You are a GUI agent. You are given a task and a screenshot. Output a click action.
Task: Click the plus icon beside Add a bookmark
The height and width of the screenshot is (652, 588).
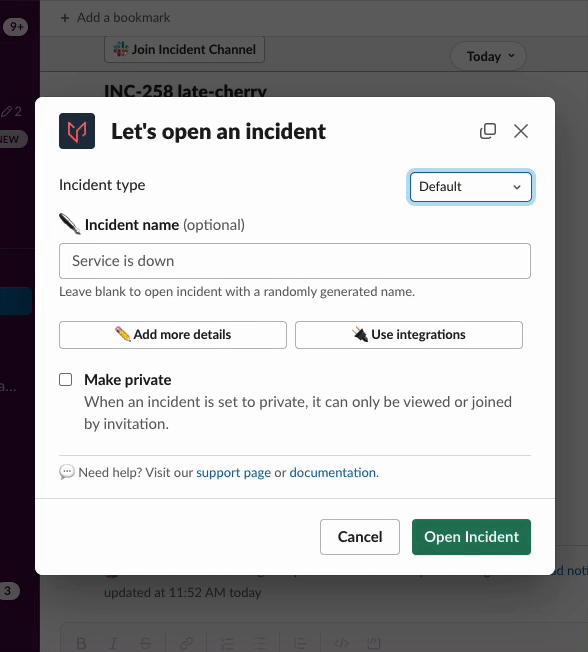[x=65, y=18]
